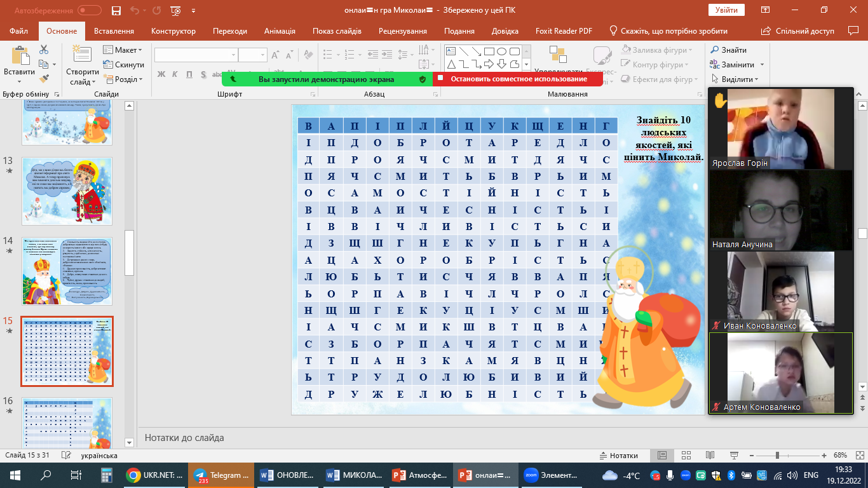Click the Cut scissors icon

[x=44, y=50]
